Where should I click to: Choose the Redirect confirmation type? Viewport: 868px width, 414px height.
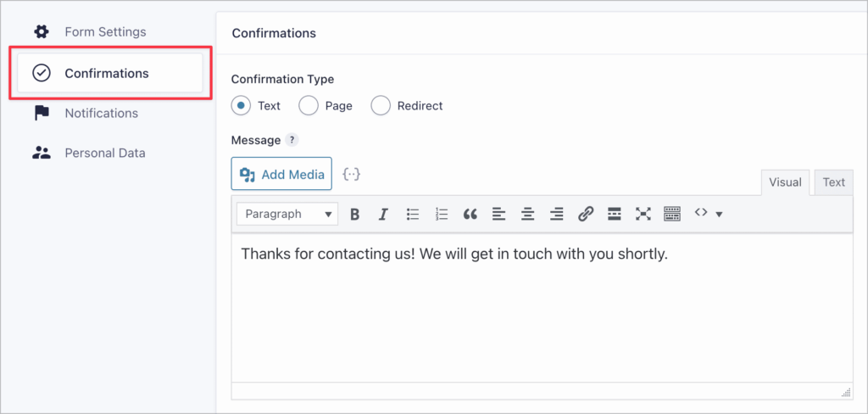tap(381, 106)
